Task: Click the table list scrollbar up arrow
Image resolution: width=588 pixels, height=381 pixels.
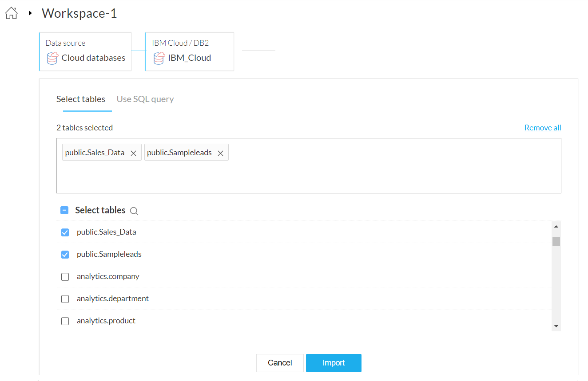Action: tap(556, 226)
